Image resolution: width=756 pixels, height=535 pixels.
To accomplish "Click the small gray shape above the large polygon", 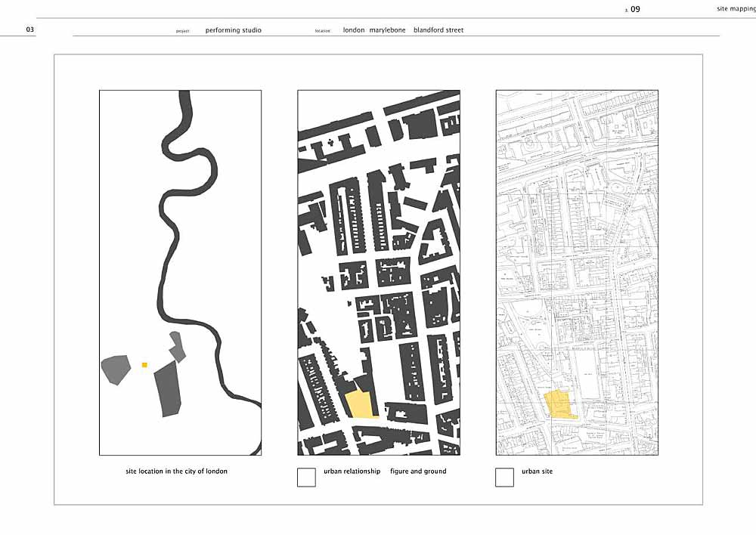I will (x=177, y=347).
